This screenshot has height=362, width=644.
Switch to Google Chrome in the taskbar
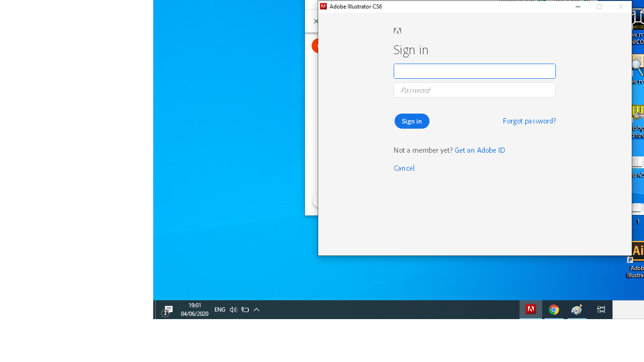click(x=554, y=310)
